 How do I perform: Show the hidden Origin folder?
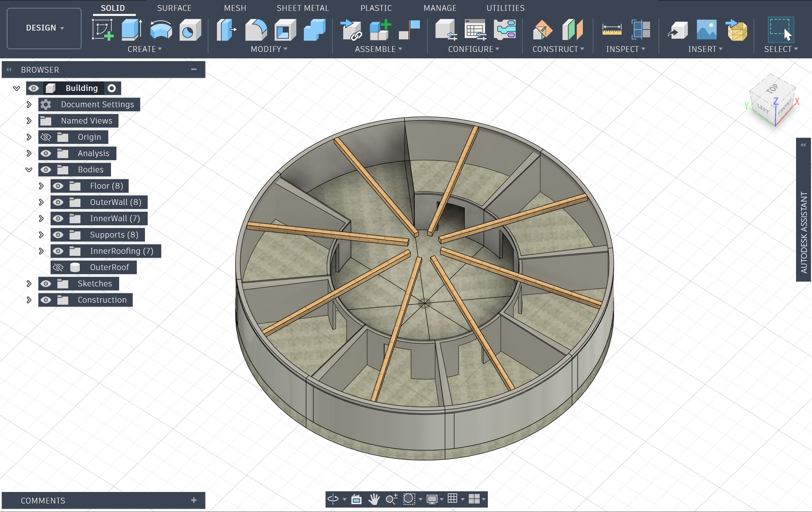point(46,137)
